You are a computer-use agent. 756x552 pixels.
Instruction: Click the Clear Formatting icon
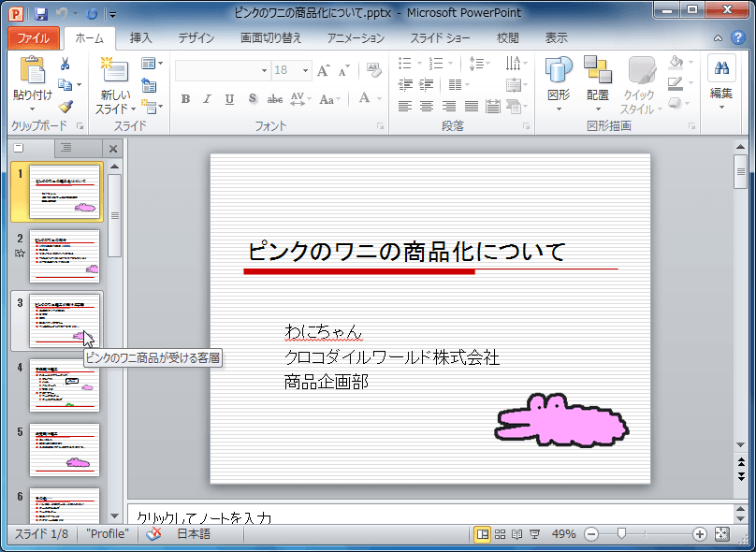(x=373, y=70)
